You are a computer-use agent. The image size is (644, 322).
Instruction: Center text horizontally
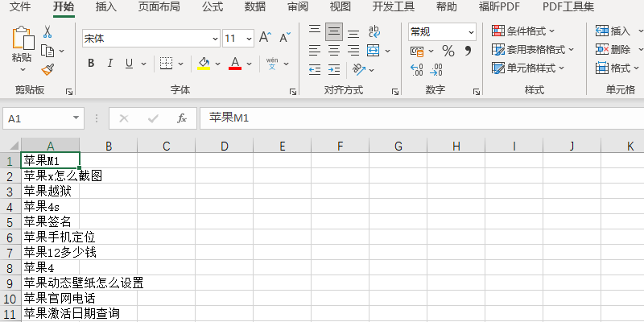(x=334, y=51)
